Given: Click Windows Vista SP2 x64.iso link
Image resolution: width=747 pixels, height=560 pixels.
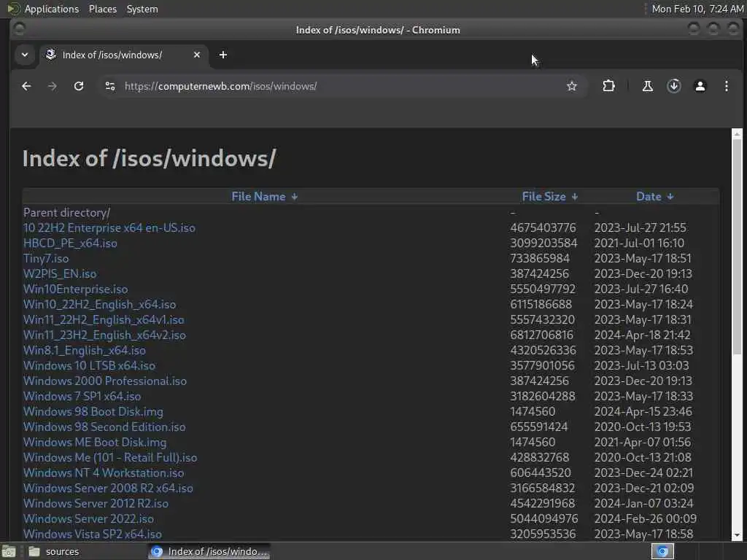Looking at the screenshot, I should (93, 534).
